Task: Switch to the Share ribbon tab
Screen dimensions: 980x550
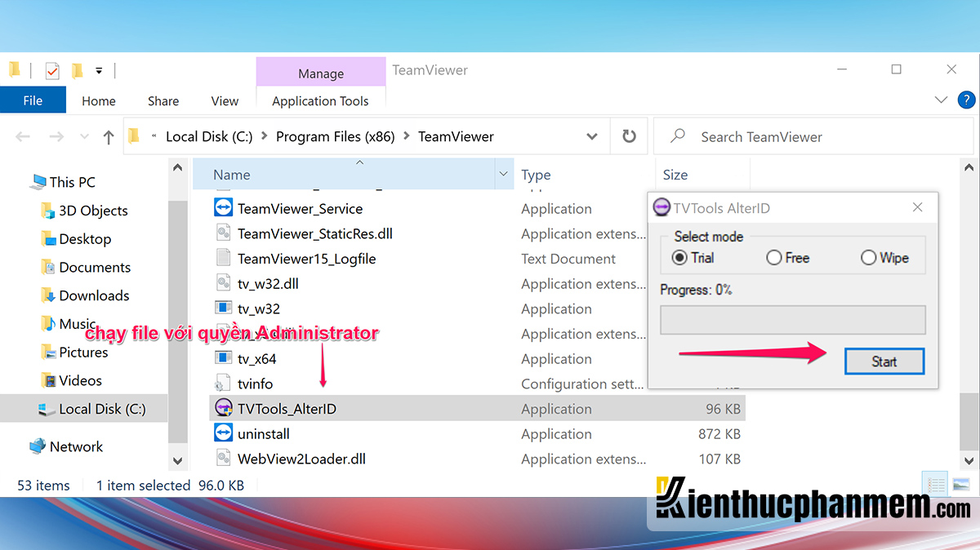Action: click(x=163, y=101)
